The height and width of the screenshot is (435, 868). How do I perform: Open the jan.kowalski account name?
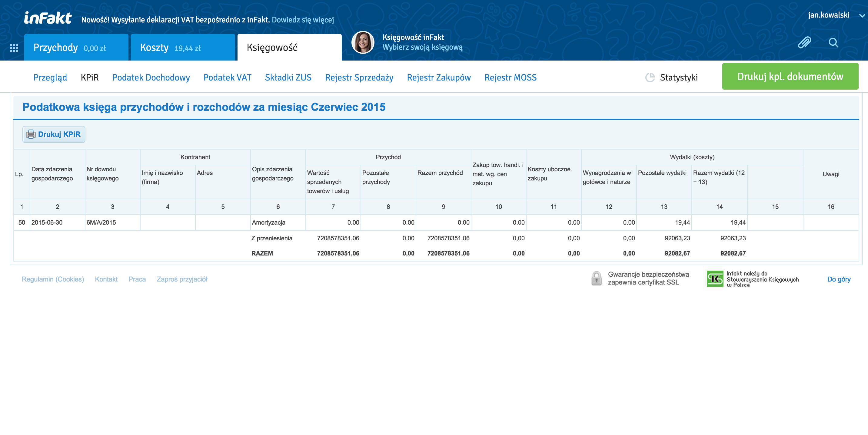(x=829, y=15)
